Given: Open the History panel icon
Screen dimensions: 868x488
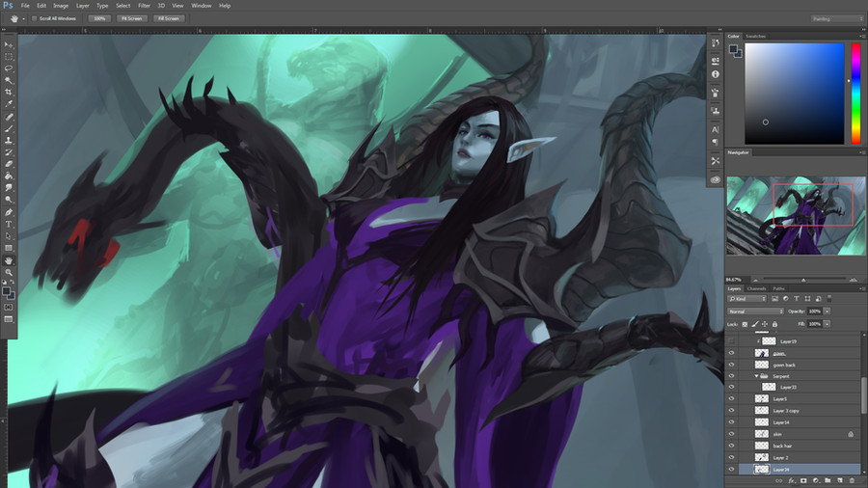Looking at the screenshot, I should tap(716, 43).
